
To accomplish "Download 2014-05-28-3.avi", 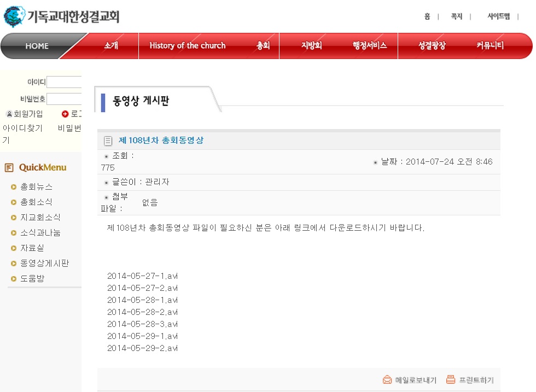I will pyautogui.click(x=142, y=324).
